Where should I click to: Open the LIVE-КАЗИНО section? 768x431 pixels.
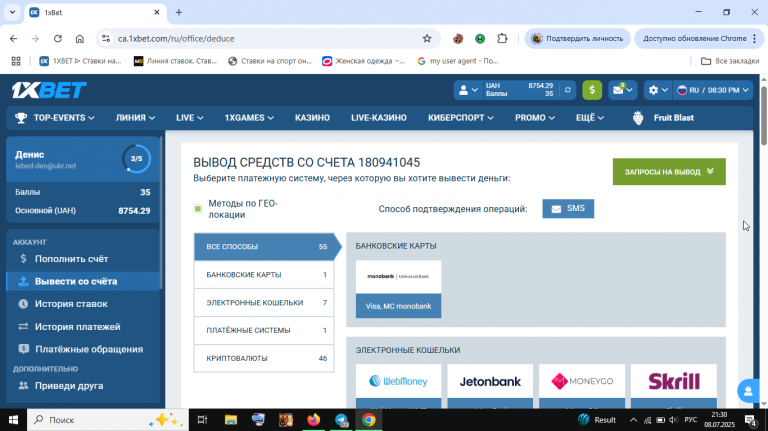coord(379,118)
